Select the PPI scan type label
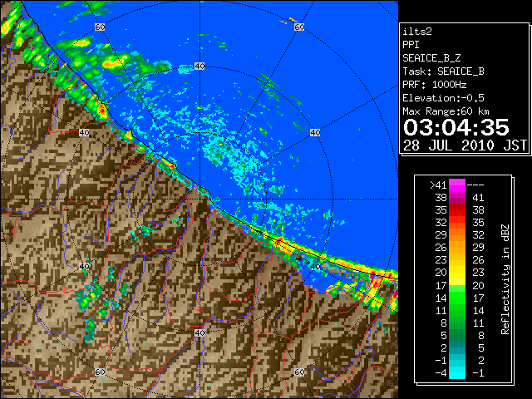 pos(411,45)
